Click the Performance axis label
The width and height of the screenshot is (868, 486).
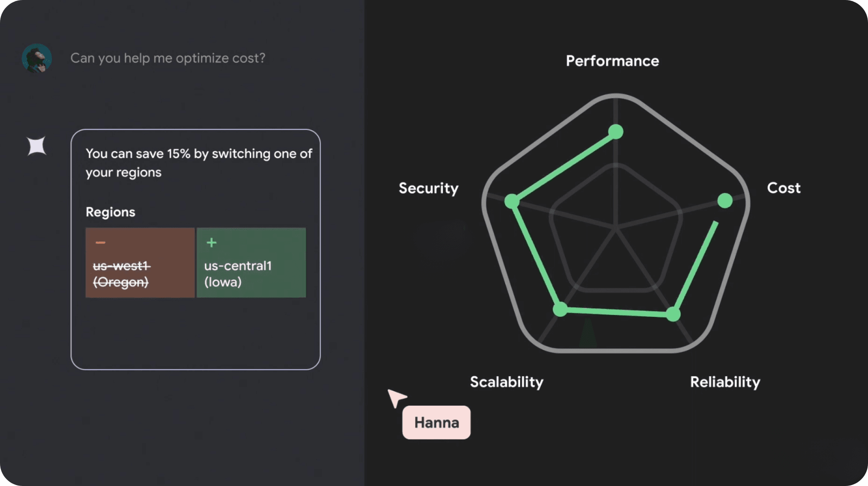612,61
